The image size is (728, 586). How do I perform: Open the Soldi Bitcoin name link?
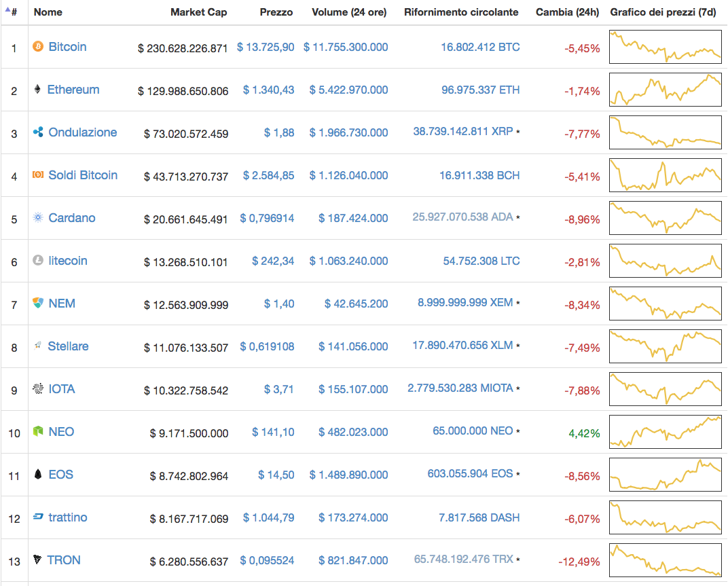click(83, 175)
